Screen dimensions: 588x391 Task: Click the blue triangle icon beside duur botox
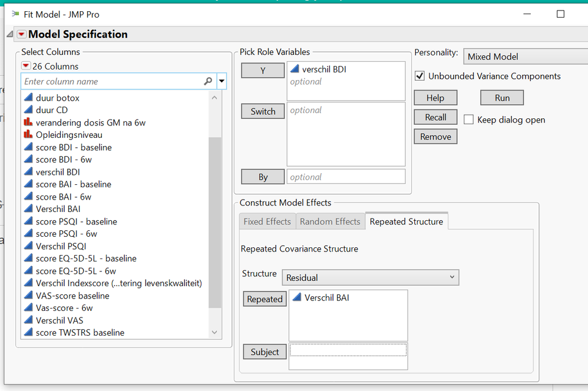(29, 98)
